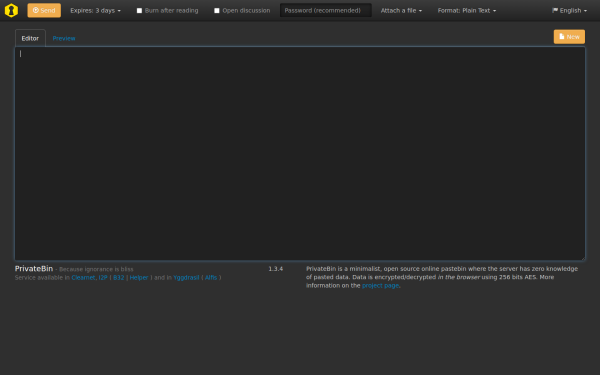Screen dimensions: 600x375
Task: Click the flag icon beside English
Action: [x=555, y=10]
